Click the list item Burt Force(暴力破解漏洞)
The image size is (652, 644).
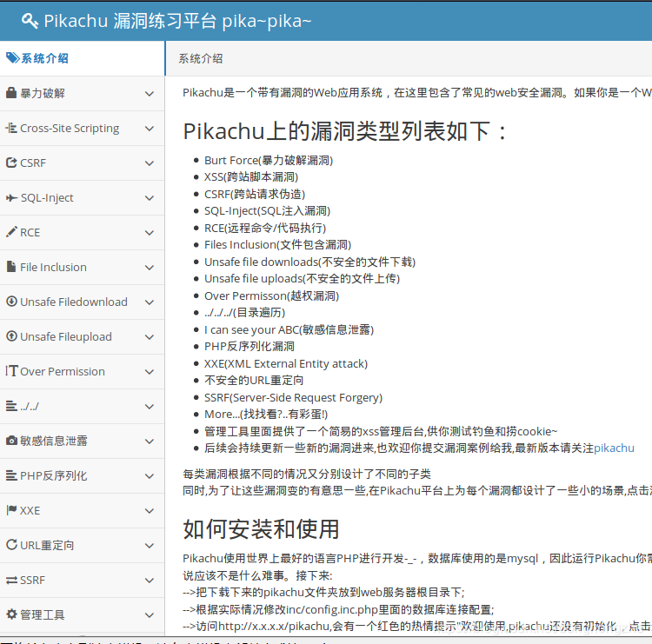(x=269, y=160)
